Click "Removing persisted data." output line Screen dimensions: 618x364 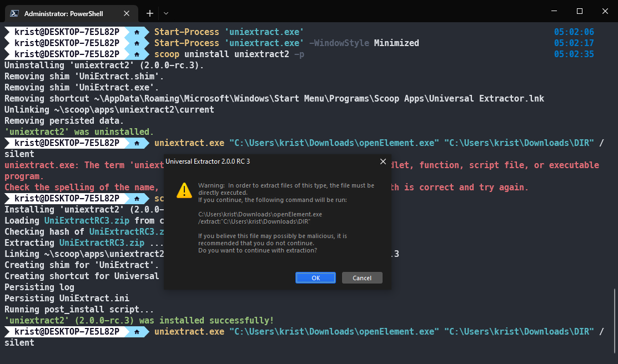[x=64, y=120]
